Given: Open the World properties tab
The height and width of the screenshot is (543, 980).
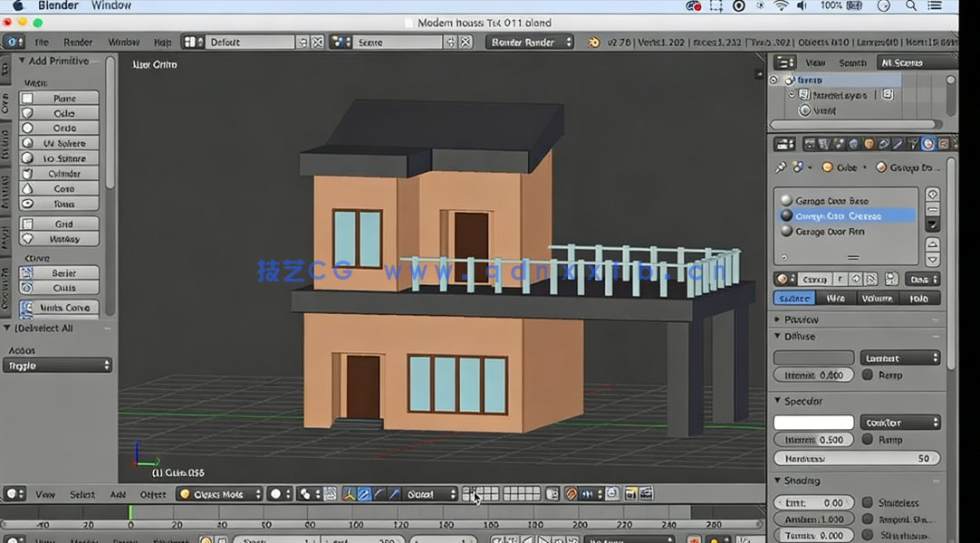Looking at the screenshot, I should point(853,144).
